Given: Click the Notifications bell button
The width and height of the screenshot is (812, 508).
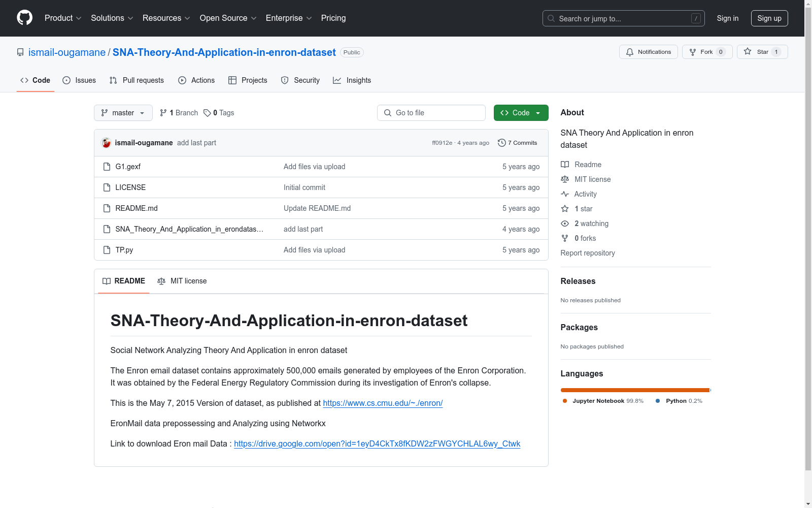Looking at the screenshot, I should pyautogui.click(x=649, y=52).
